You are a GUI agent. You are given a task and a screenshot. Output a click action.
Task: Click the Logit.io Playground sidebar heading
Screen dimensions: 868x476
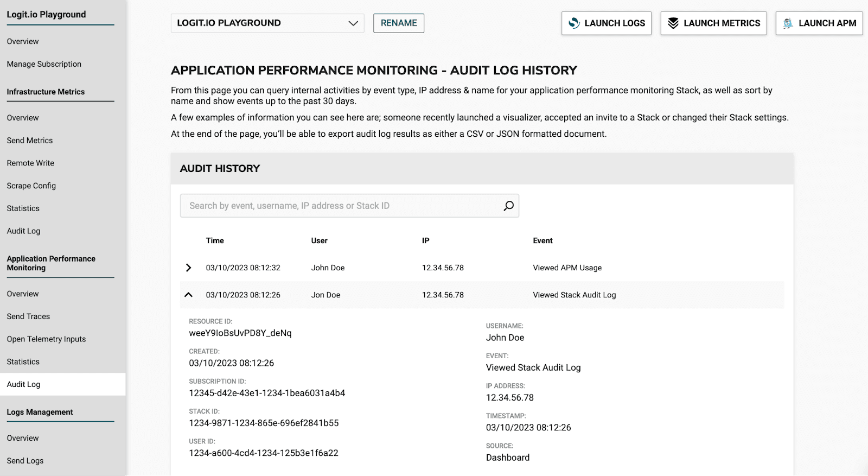46,15
